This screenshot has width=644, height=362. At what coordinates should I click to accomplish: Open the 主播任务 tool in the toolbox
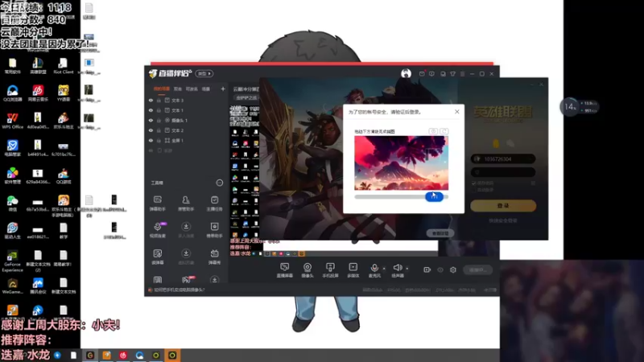tap(214, 203)
